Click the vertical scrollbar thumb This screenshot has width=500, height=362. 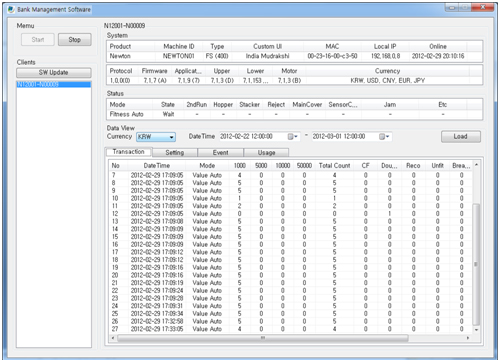476,264
